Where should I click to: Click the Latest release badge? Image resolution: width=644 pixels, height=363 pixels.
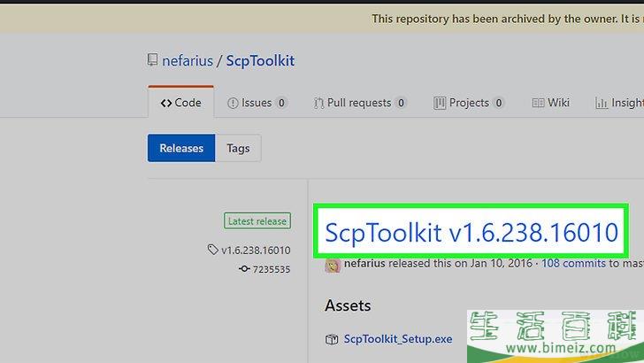(257, 220)
